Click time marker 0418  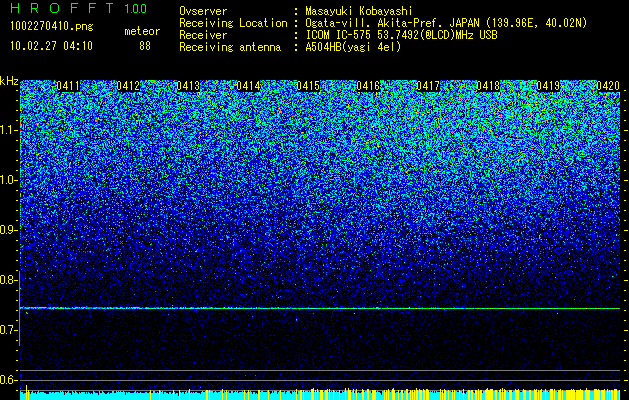pyautogui.click(x=488, y=86)
